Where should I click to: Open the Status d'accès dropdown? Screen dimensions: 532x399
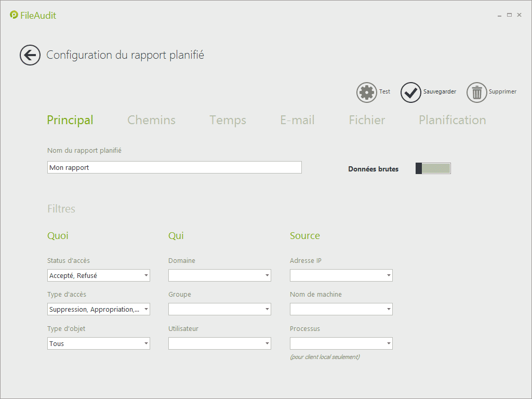(98, 275)
